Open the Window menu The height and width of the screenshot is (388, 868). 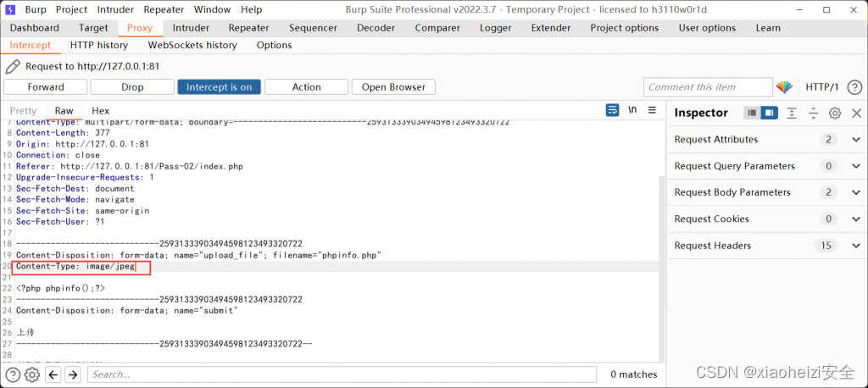click(x=213, y=9)
